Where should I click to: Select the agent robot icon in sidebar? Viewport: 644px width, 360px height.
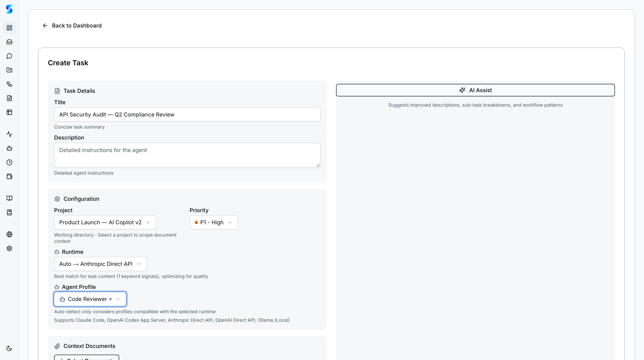click(x=9, y=148)
